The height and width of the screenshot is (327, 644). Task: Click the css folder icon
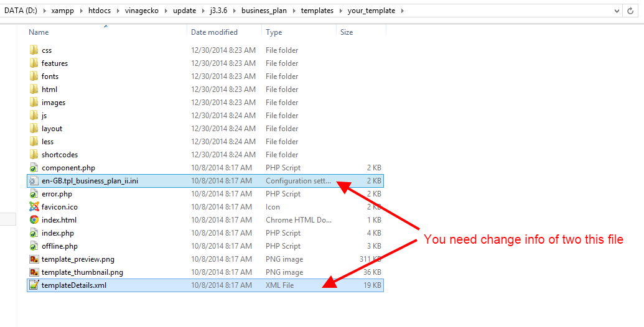[34, 50]
